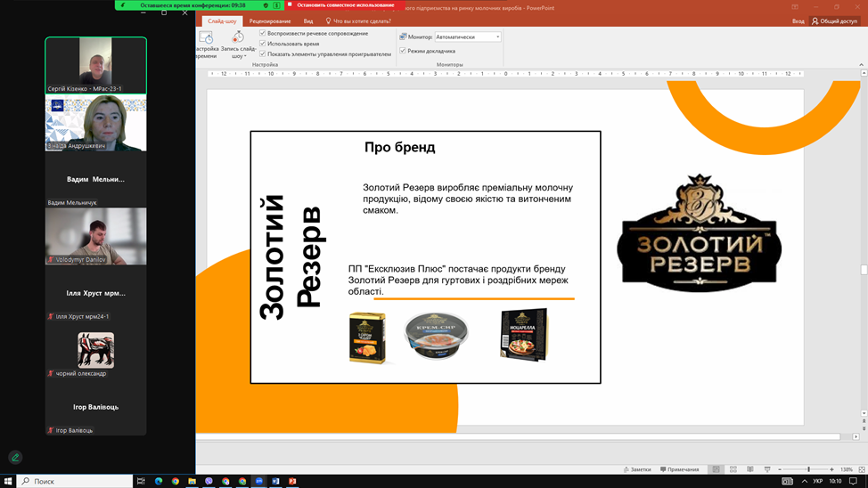
Task: Switch to the Вид ribbon tab
Action: 308,21
